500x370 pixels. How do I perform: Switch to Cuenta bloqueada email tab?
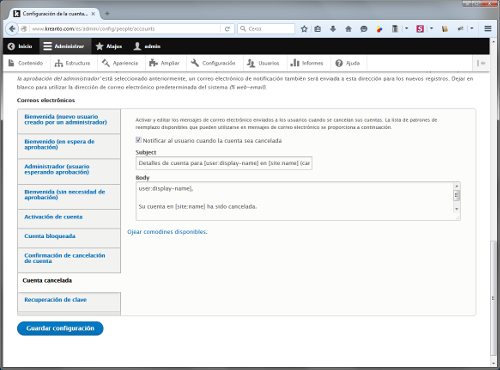click(x=69, y=238)
